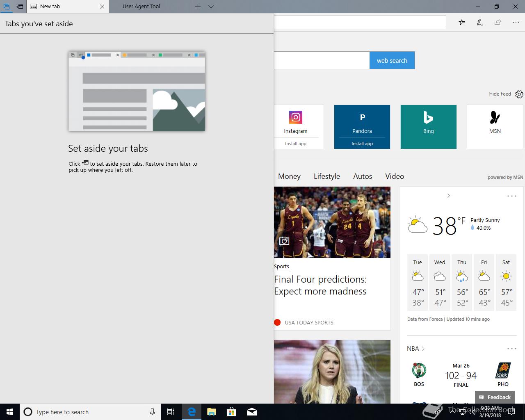Click the web search input box
The image size is (525, 420).
pos(322,60)
